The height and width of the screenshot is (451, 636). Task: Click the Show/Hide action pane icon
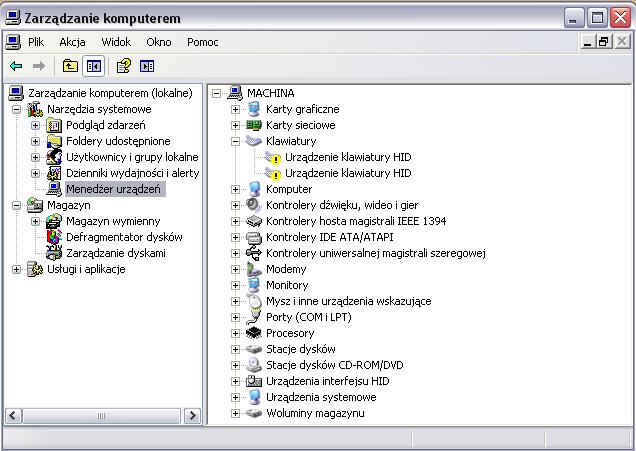coord(147,66)
